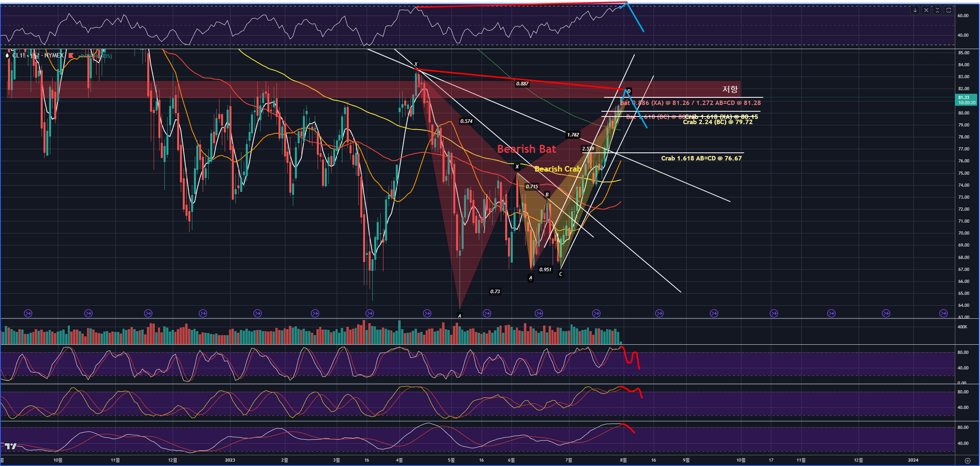Click the oil drop symbol icon
The height and width of the screenshot is (466, 980).
tap(7, 55)
